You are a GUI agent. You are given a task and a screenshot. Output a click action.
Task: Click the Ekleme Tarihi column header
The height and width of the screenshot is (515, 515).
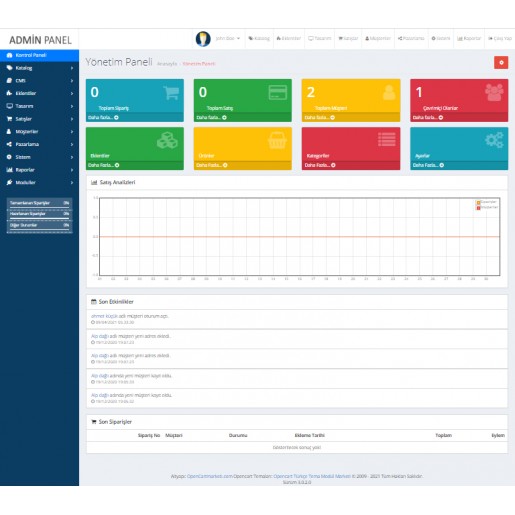[310, 436]
